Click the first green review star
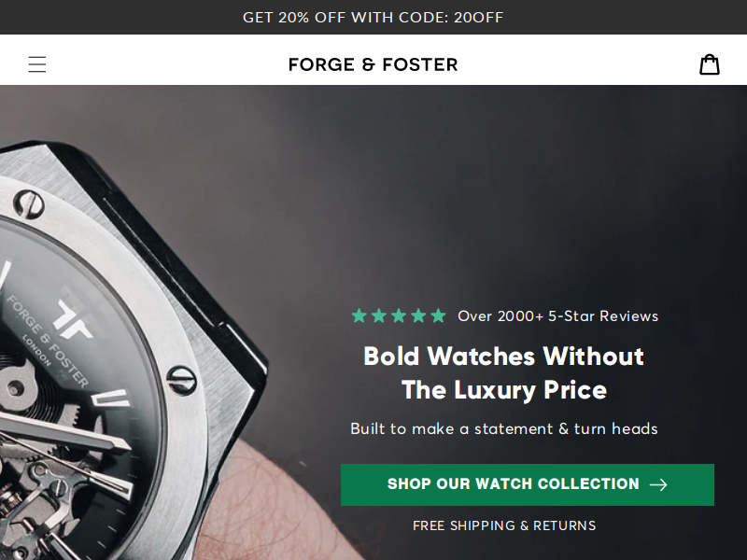The height and width of the screenshot is (560, 747). (x=359, y=315)
